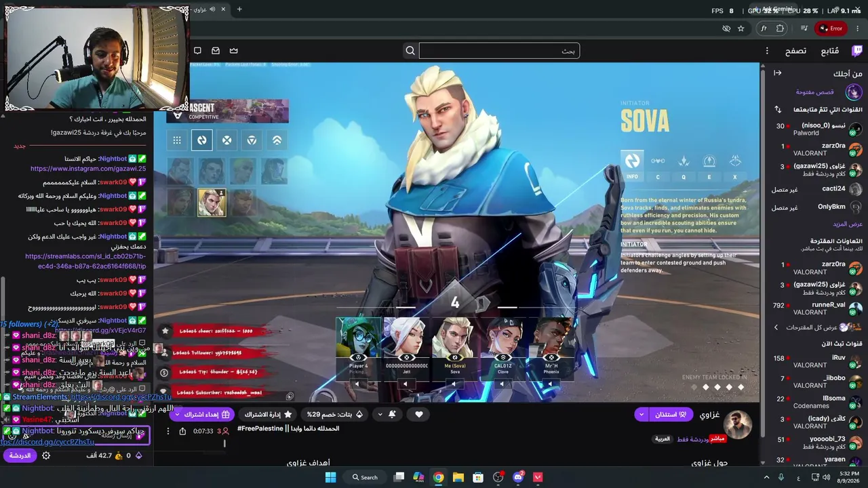Open the Chrome extensions puzzle icon
This screenshot has width=868, height=488.
[x=780, y=28]
